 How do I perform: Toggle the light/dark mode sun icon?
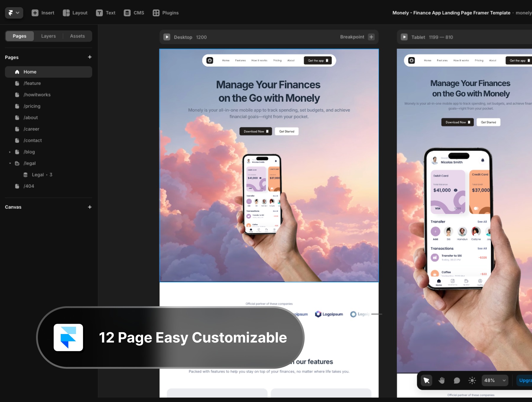pyautogui.click(x=472, y=380)
